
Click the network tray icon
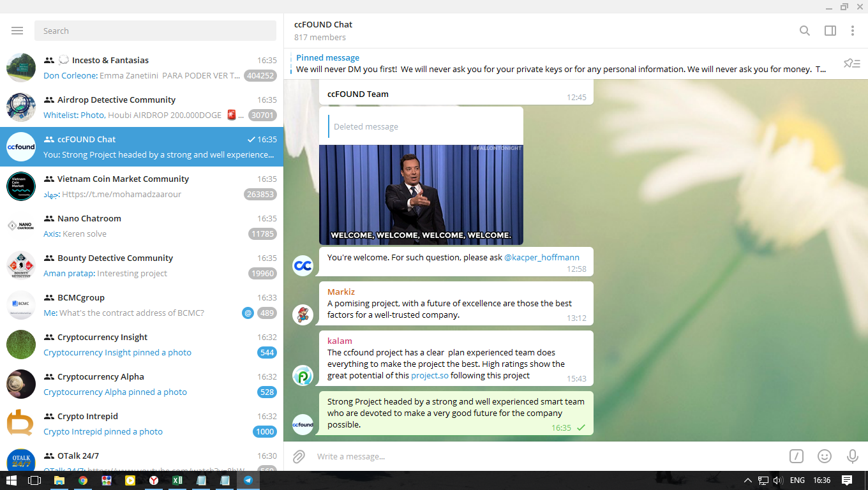[763, 480]
